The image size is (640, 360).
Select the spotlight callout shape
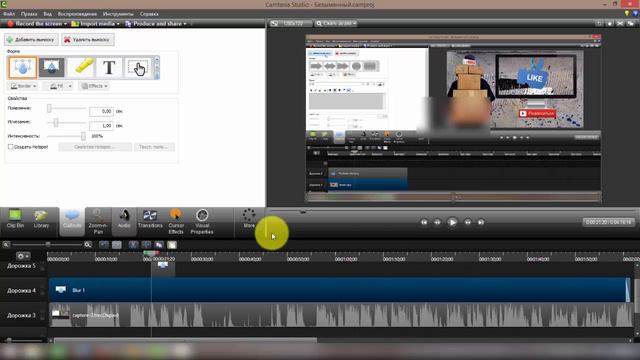tap(51, 67)
